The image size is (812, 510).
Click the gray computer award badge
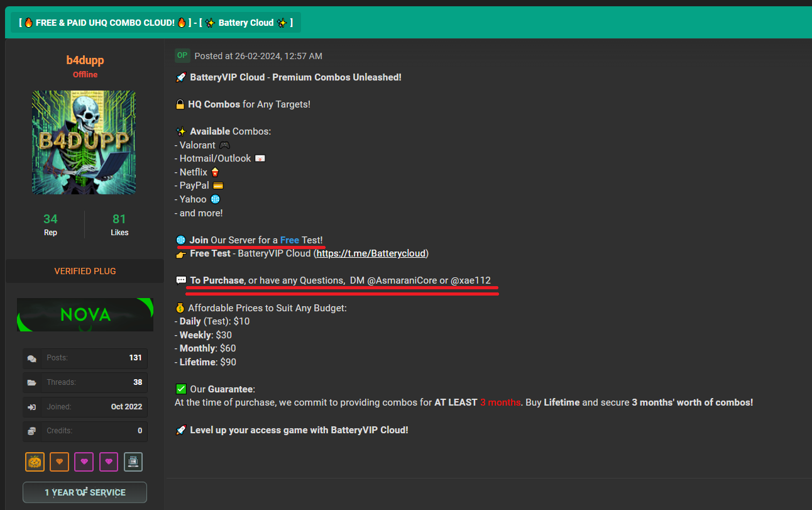(133, 462)
